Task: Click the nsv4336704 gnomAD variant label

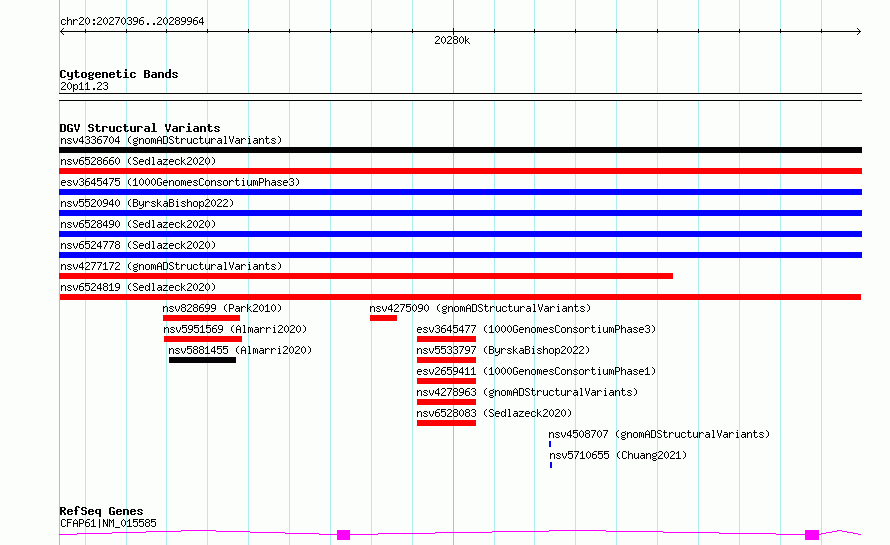Action: pos(171,140)
